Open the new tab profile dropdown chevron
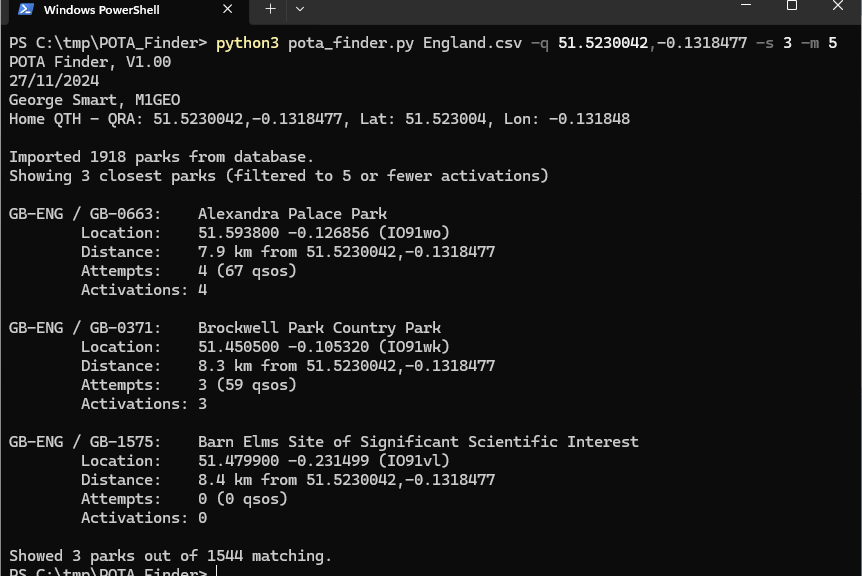Viewport: 862px width, 576px height. [x=300, y=9]
